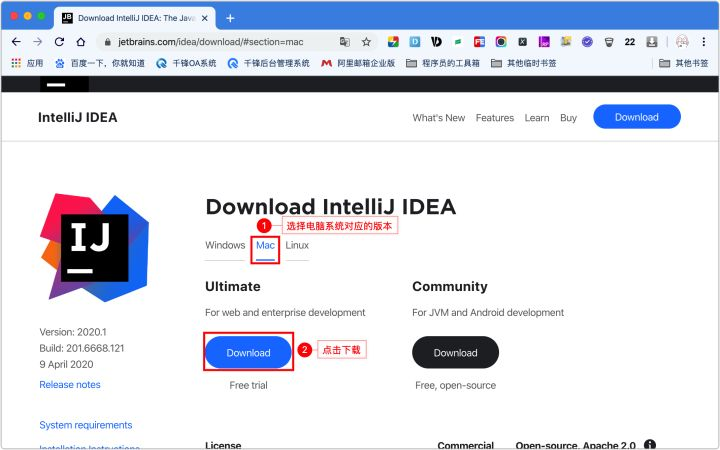Open a new browser tab

pos(230,18)
